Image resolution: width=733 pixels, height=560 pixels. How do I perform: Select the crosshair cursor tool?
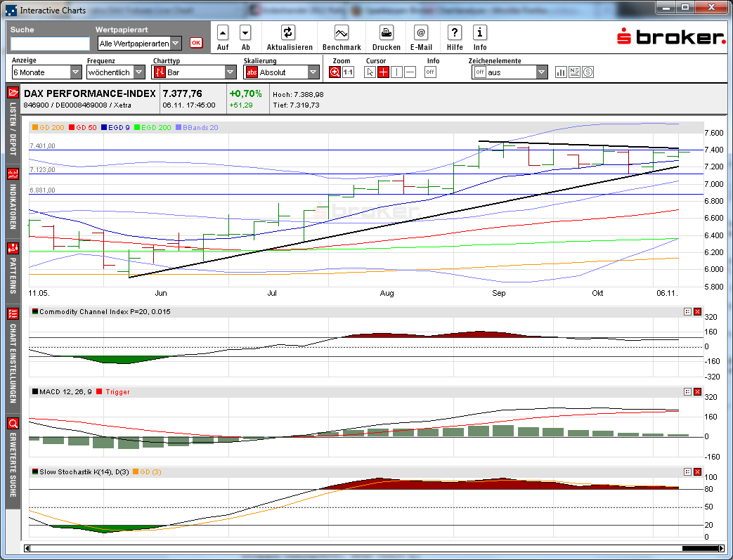pyautogui.click(x=383, y=72)
